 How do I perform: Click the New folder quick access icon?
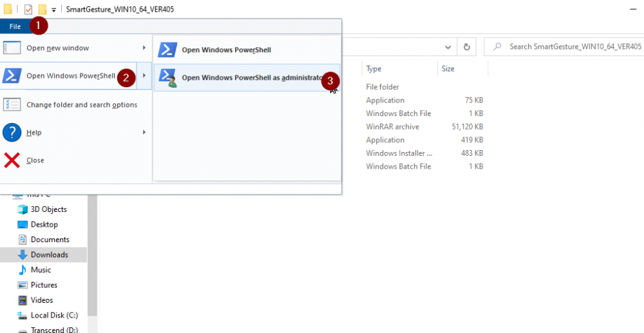43,10
